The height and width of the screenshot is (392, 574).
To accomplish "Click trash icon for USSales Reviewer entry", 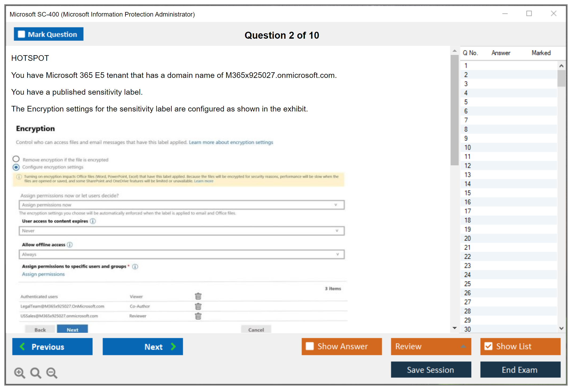I will [198, 316].
